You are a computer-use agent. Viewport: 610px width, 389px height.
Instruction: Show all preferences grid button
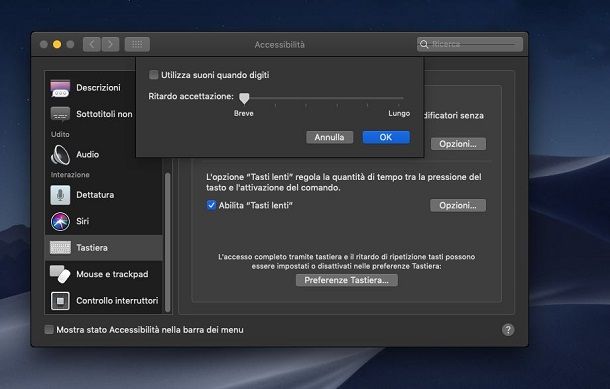pyautogui.click(x=137, y=44)
